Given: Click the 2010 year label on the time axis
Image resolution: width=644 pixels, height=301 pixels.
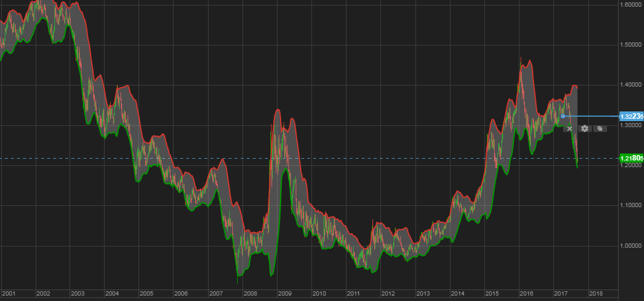Looking at the screenshot, I should 319,294.
